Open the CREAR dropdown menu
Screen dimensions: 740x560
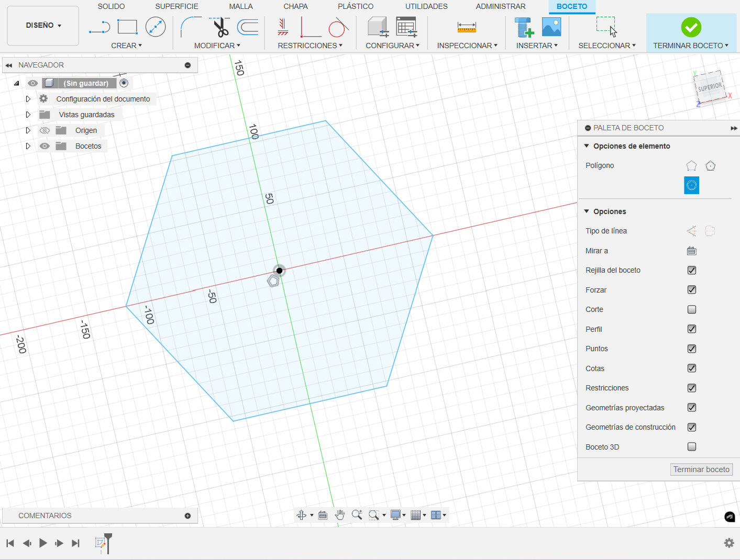point(126,46)
